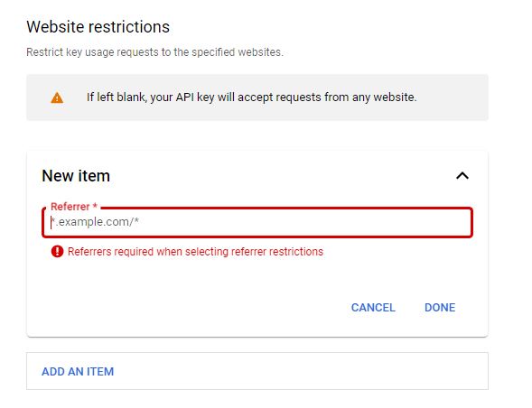Click the orange warning triangle icon
Image resolution: width=532 pixels, height=408 pixels.
point(57,97)
